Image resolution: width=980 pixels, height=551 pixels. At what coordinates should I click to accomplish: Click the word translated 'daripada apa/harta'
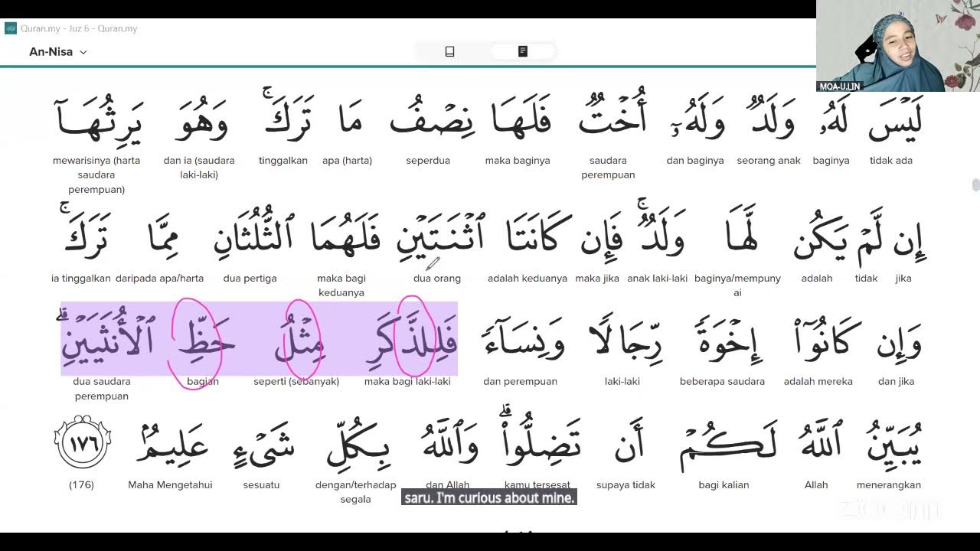click(165, 236)
